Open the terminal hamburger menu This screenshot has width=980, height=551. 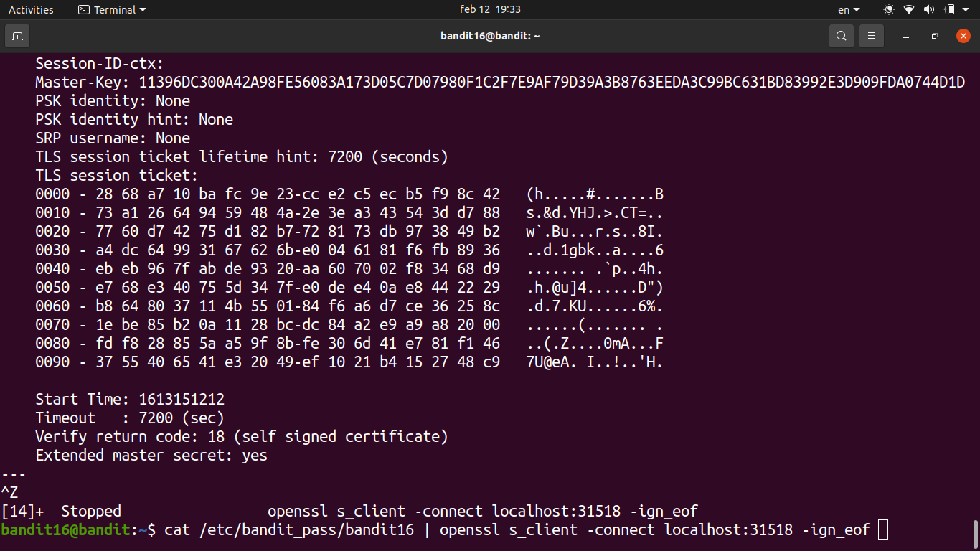[872, 36]
